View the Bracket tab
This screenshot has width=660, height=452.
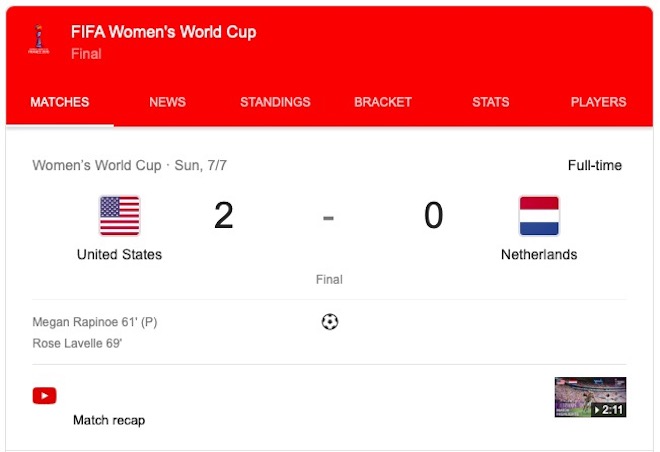coord(383,102)
